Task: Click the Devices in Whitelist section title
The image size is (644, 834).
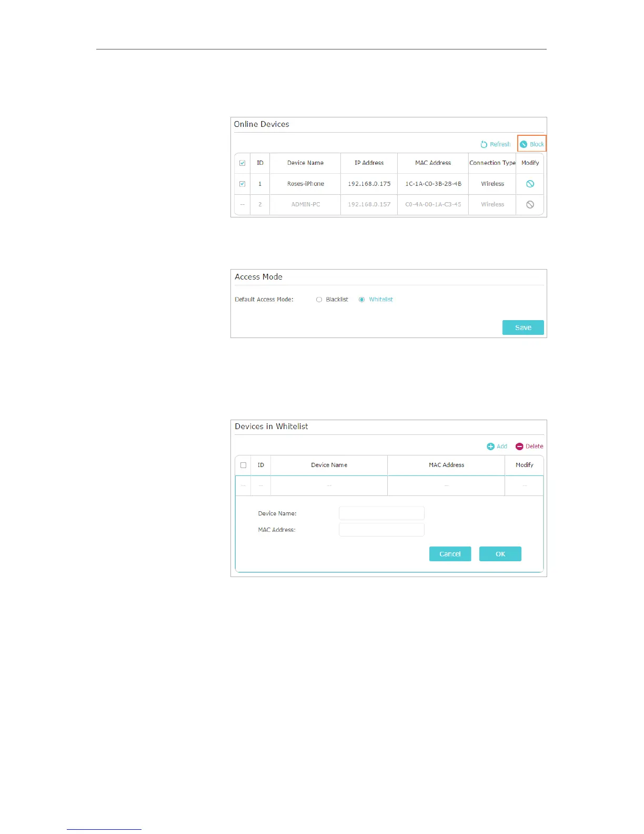Action: pyautogui.click(x=271, y=426)
